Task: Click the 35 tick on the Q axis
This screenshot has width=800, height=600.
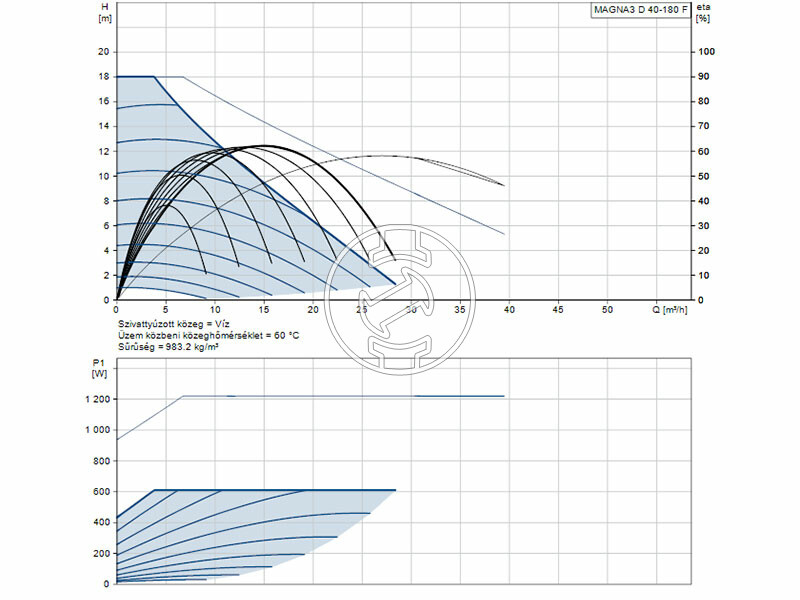Action: [460, 310]
